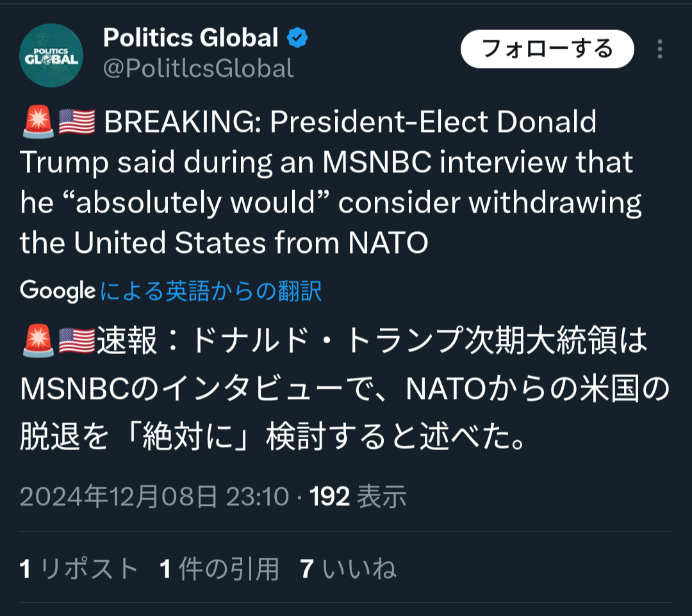Click the blue verified badge
Screen dimensions: 692x616
pyautogui.click(x=297, y=38)
